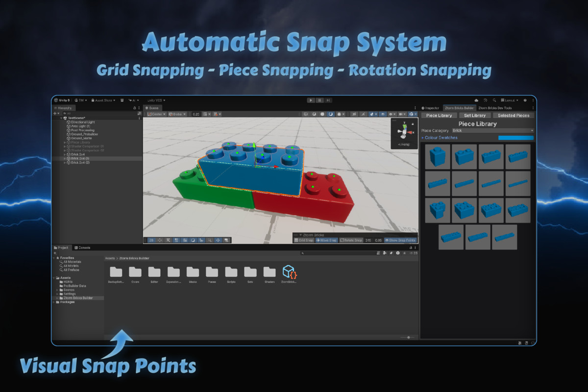Click the blue colour swatch bar
588x392 pixels.
coord(516,138)
